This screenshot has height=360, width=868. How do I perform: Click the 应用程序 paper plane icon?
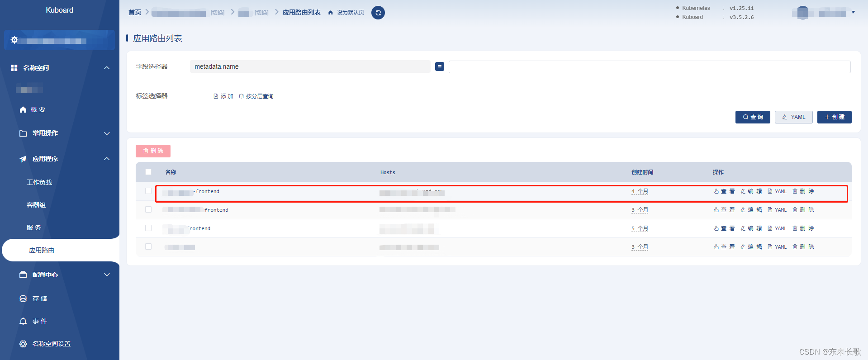pos(23,159)
